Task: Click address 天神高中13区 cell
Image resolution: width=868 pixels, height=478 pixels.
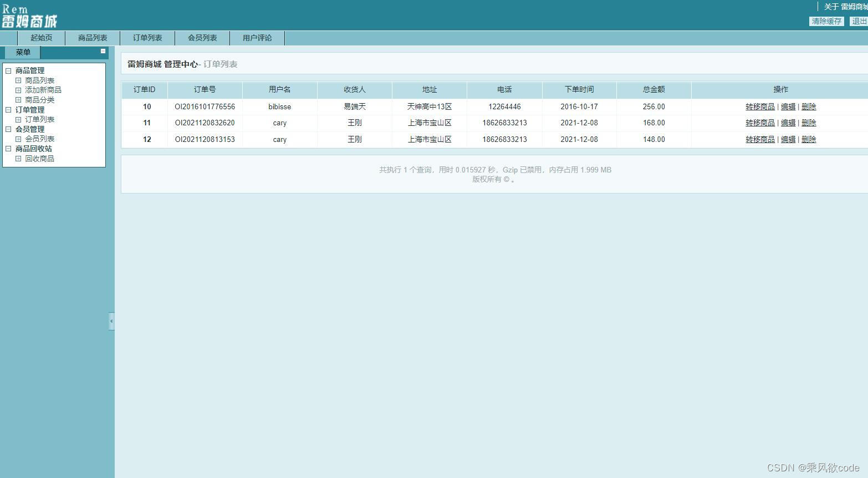Action: (x=430, y=106)
